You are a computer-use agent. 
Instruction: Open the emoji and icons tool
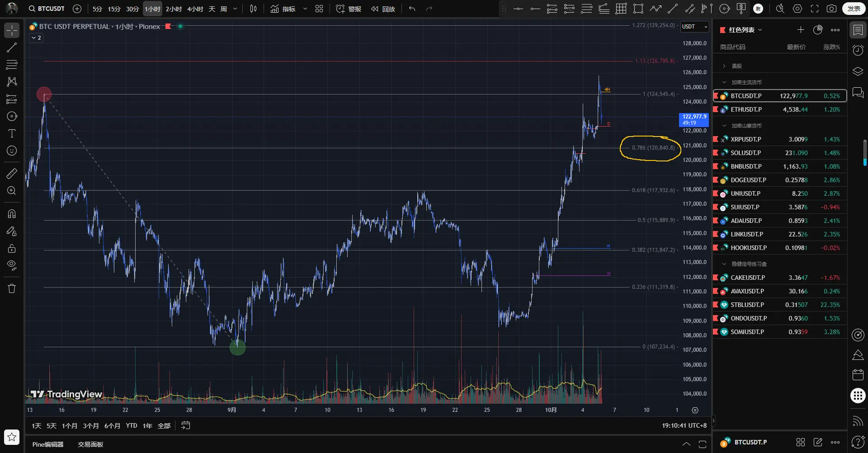click(x=12, y=151)
